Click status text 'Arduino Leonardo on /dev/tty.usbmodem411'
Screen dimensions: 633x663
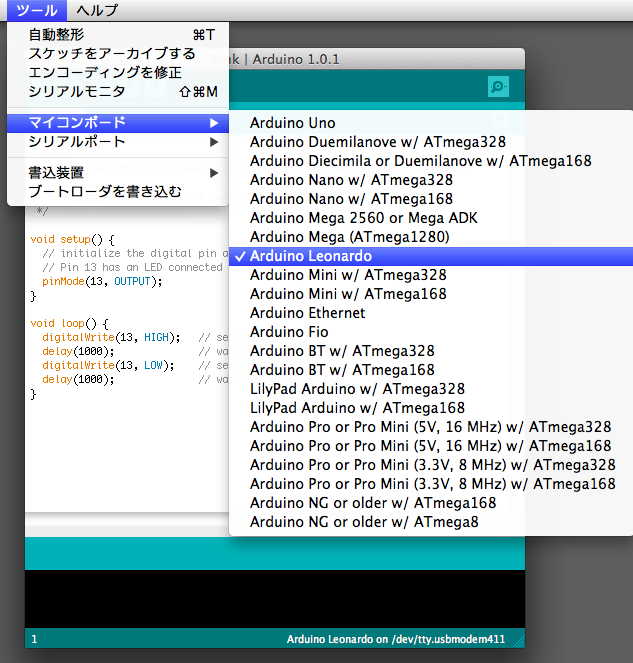[x=396, y=639]
